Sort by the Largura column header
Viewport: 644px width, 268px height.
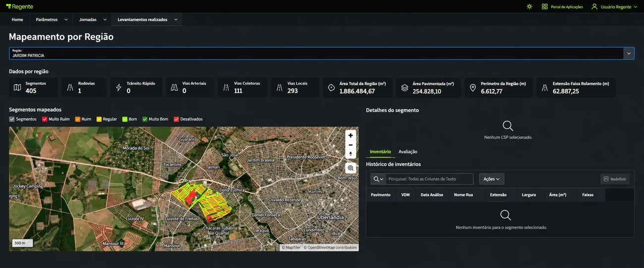tap(529, 195)
